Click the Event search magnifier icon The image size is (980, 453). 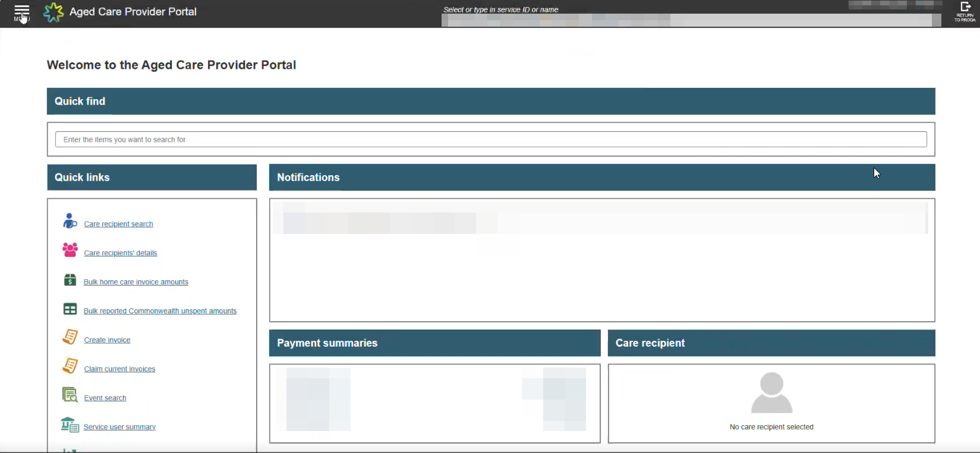coord(70,395)
